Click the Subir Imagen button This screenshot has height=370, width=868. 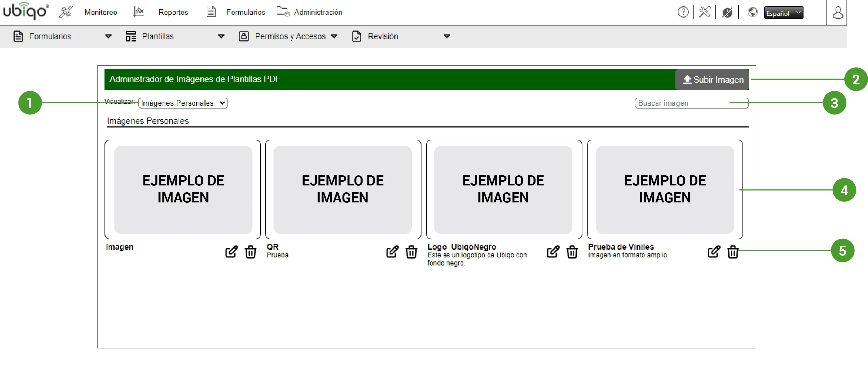pos(712,79)
